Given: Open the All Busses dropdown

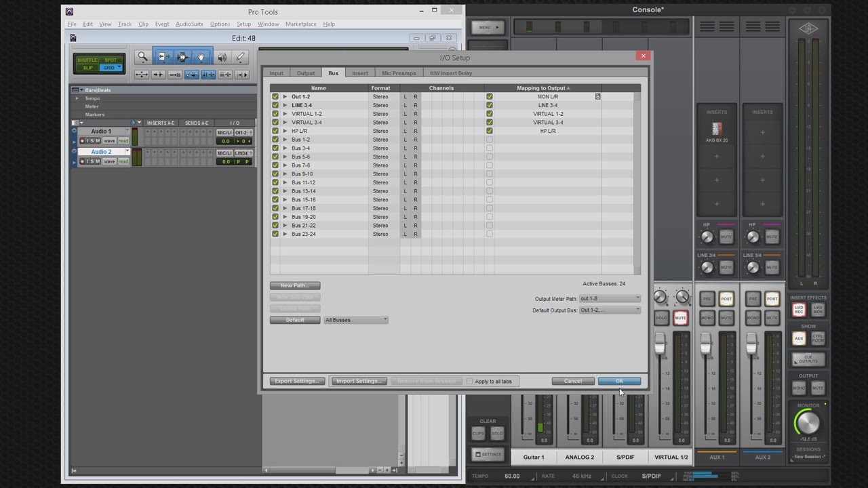Looking at the screenshot, I should (x=356, y=320).
